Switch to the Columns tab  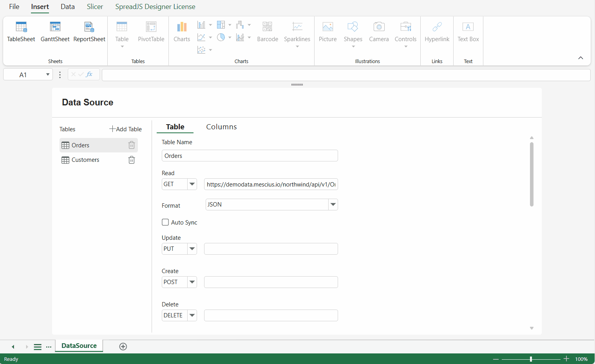tap(221, 127)
